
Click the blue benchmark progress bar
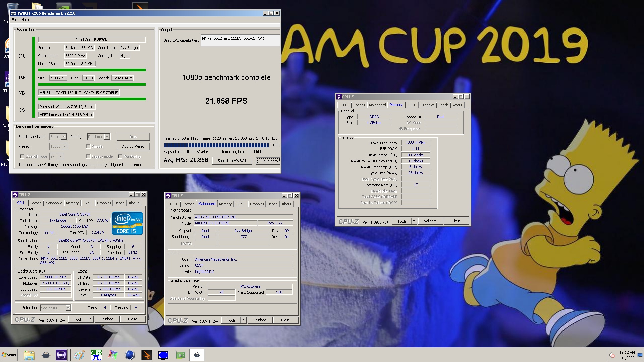[216, 145]
